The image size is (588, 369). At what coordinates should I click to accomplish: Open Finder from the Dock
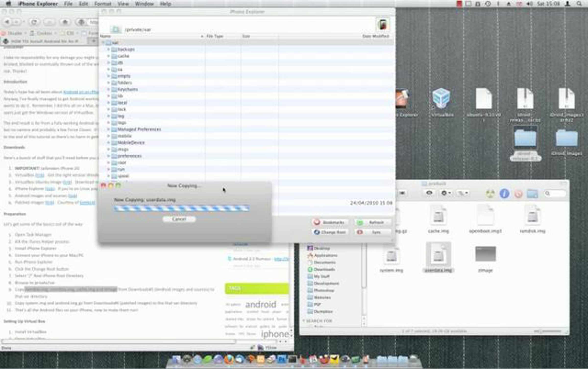pyautogui.click(x=176, y=359)
